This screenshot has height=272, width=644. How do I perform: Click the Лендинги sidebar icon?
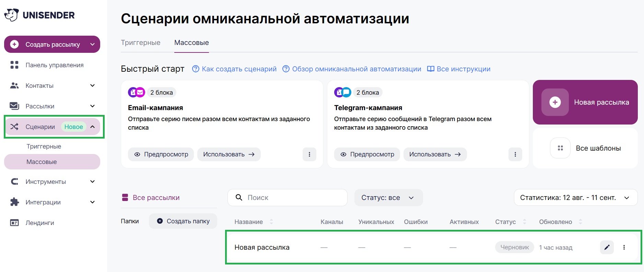(14, 223)
